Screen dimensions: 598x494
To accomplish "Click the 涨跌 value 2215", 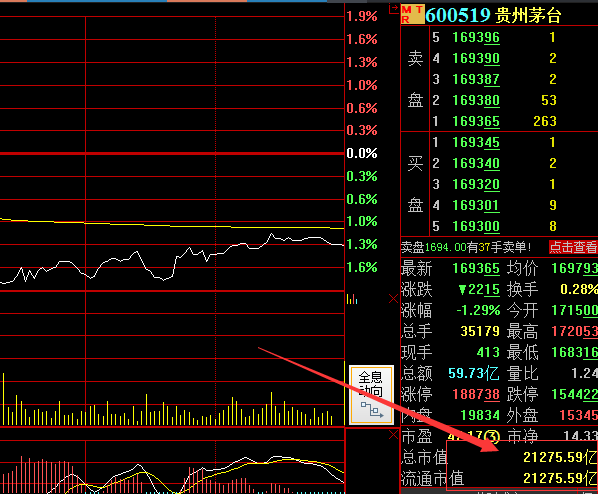I will pyautogui.click(x=479, y=290).
